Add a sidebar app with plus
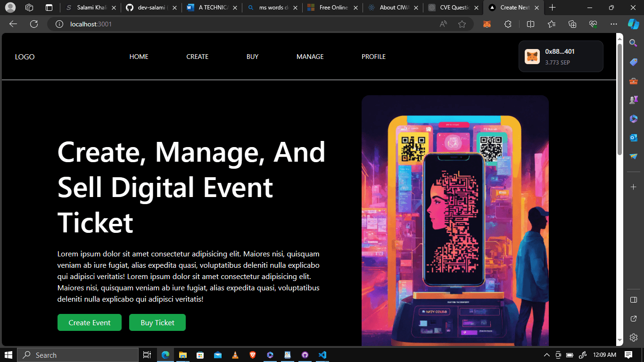Image resolution: width=644 pixels, height=362 pixels. click(x=634, y=187)
